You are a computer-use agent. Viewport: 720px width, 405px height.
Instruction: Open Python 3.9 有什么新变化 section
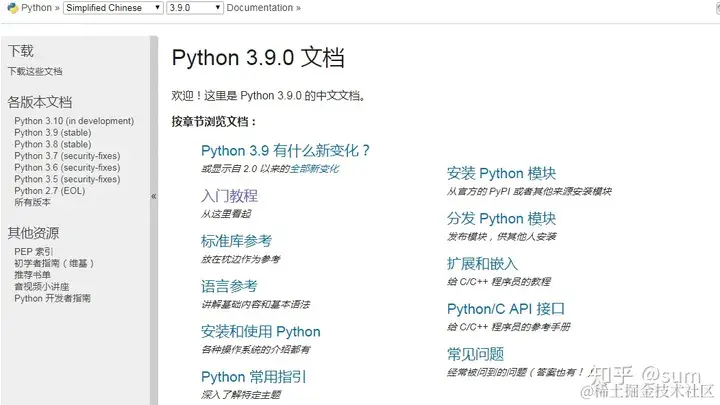(x=285, y=151)
